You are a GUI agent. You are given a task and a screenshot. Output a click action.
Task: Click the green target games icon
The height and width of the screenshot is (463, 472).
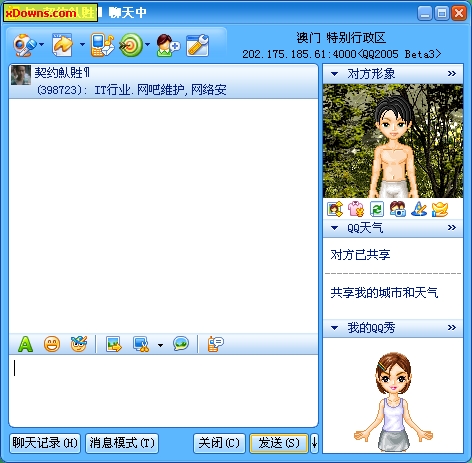pos(131,45)
